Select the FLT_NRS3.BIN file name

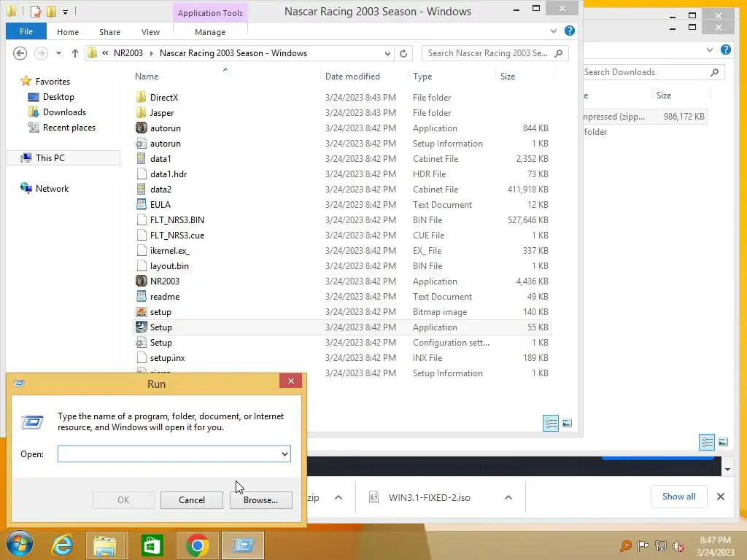177,220
